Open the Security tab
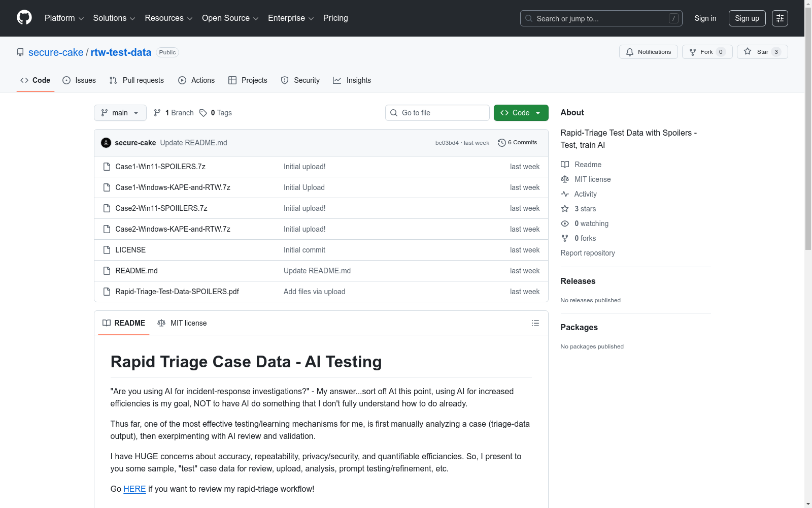Screen dimensions: 812x508 pos(300,80)
